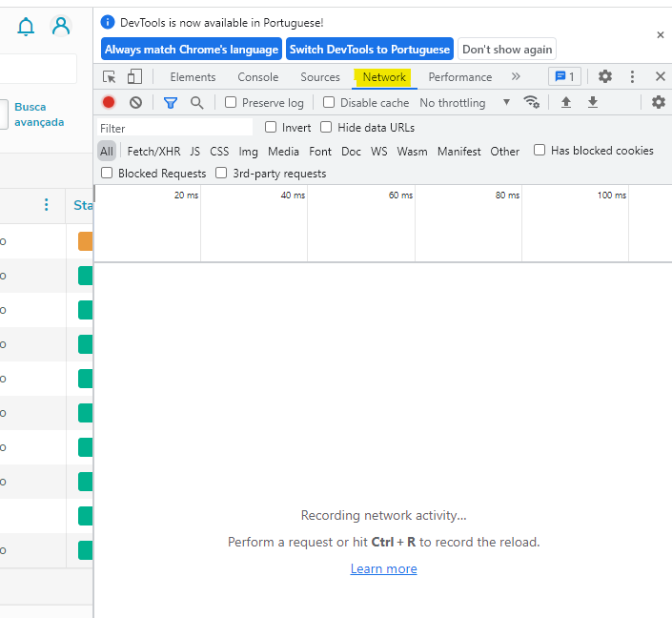Switch to the Elements tab
672x618 pixels.
point(193,77)
